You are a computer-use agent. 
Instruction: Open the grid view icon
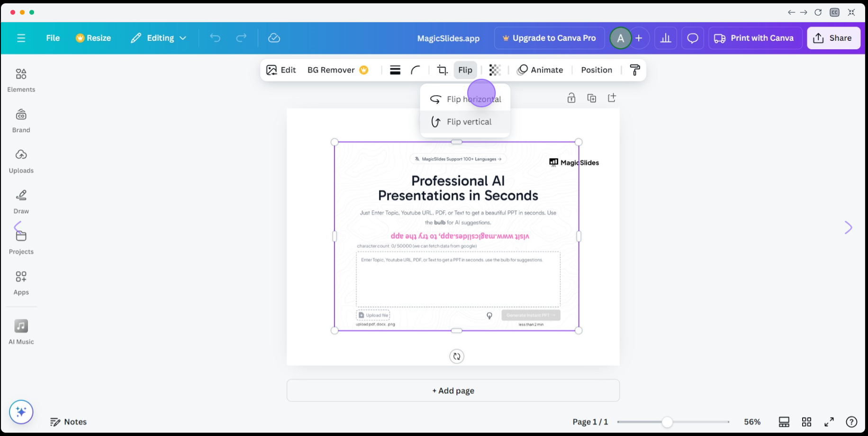(x=806, y=422)
